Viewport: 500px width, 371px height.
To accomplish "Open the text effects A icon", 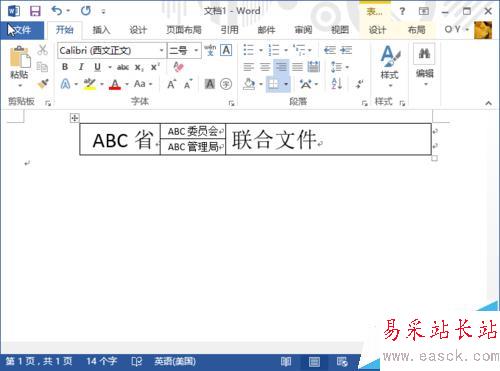I will [x=65, y=84].
